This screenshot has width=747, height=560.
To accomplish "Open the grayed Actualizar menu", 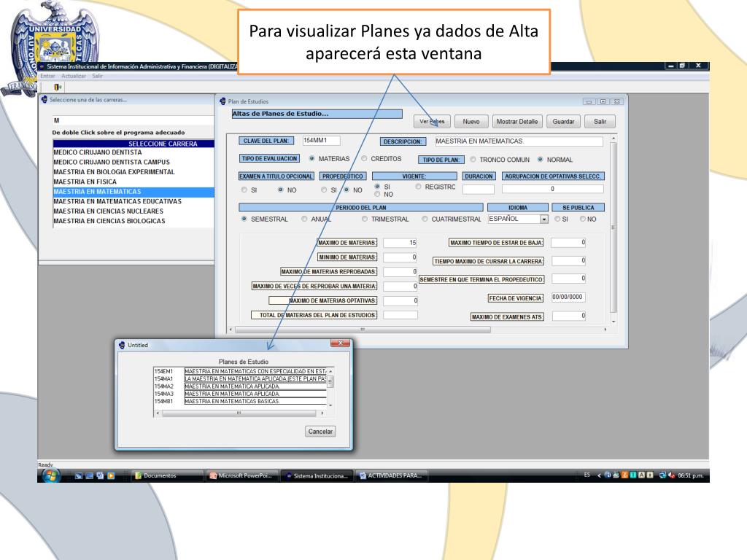I will [74, 76].
